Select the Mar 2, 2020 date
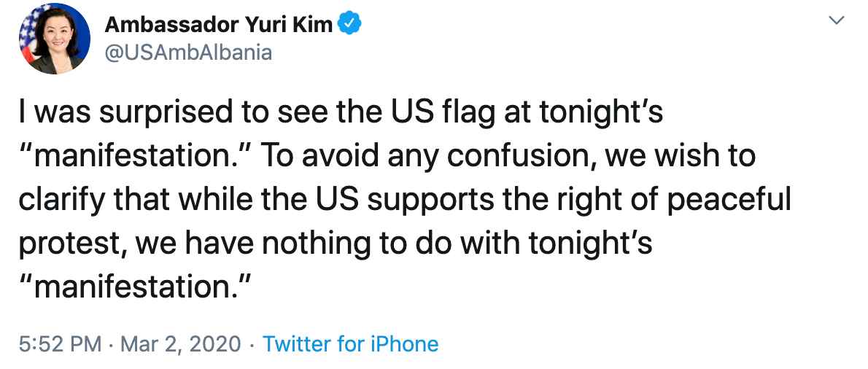The image size is (868, 369). point(182,343)
